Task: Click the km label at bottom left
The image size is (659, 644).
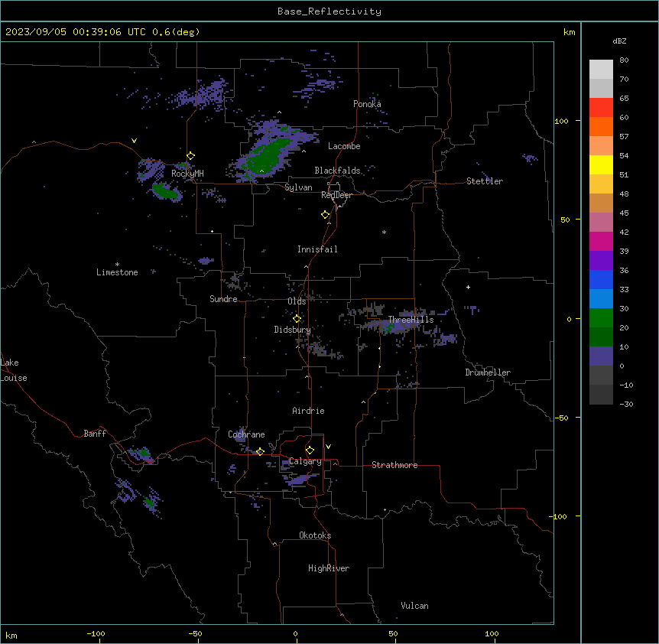Action: [11, 636]
